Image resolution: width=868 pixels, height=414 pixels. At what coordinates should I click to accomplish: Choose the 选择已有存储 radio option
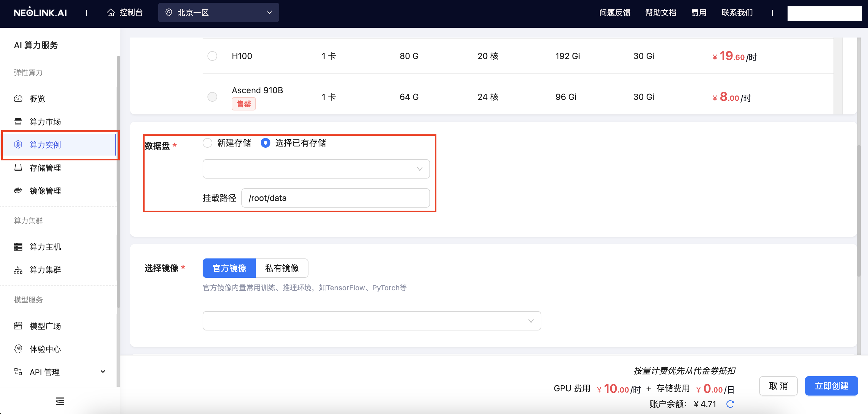266,143
